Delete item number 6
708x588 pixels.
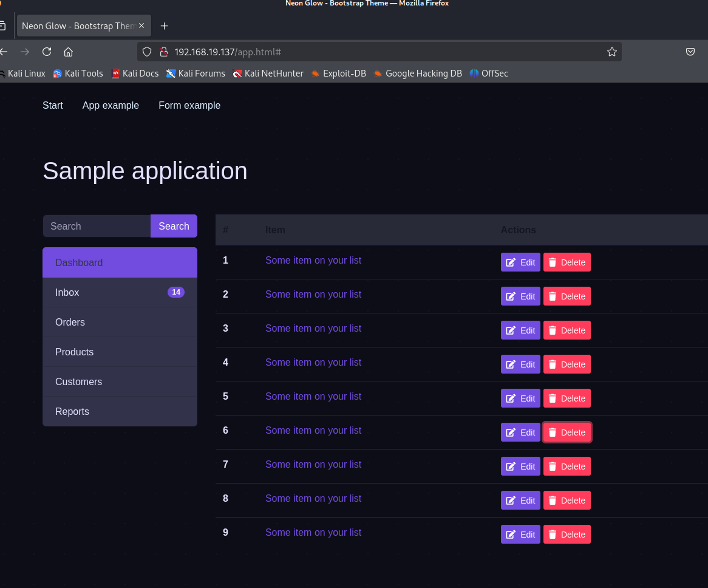point(567,432)
